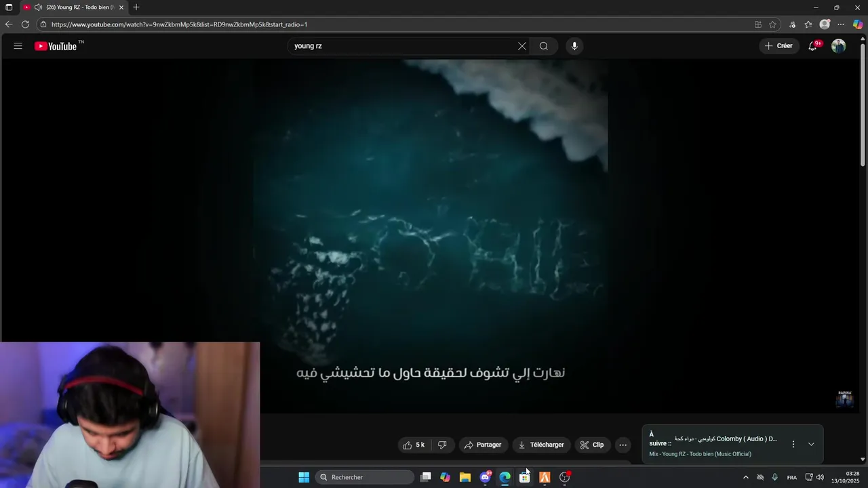The width and height of the screenshot is (868, 488).
Task: Open the Edge browser profile icon
Action: point(825,24)
